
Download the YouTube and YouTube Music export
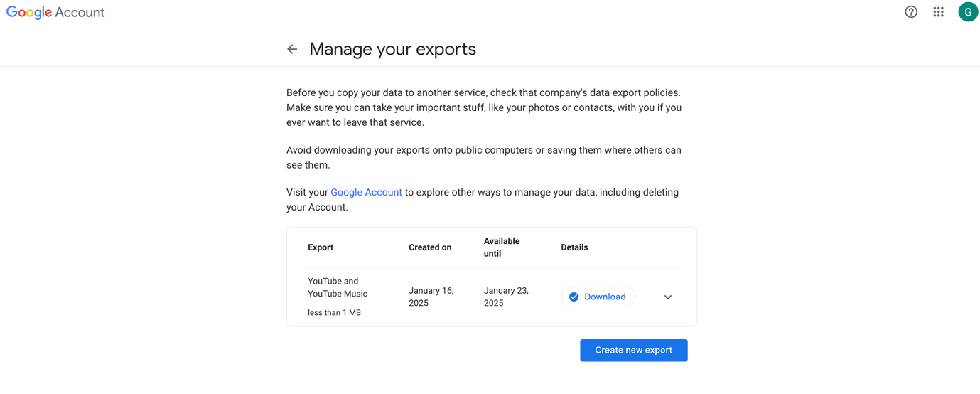coord(604,297)
